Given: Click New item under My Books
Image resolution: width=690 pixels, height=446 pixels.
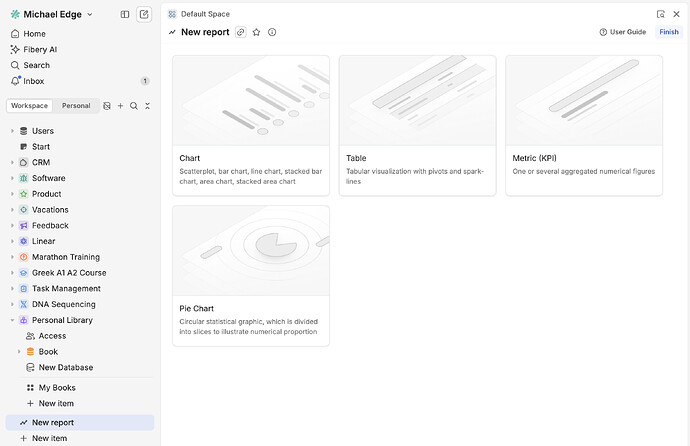Looking at the screenshot, I should pos(56,404).
